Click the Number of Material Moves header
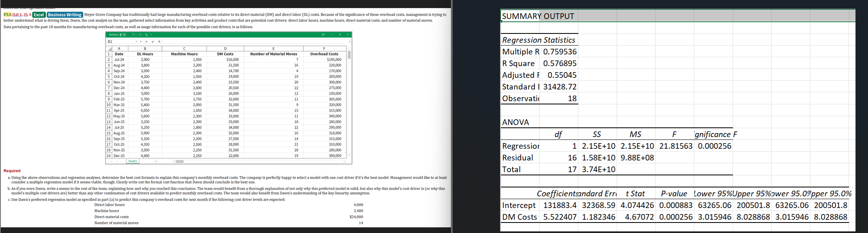This screenshot has width=868, height=233. pyautogui.click(x=273, y=54)
